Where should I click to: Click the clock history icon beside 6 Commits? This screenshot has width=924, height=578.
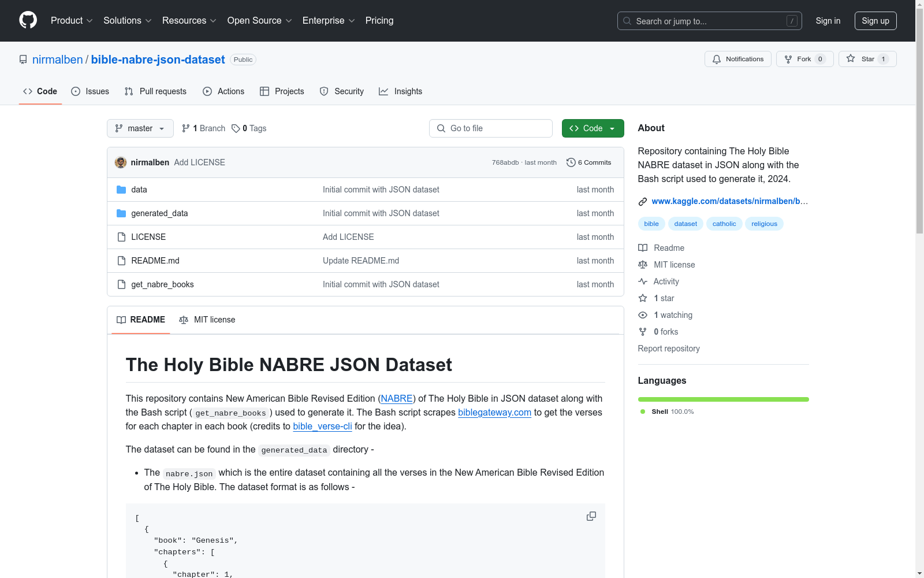[571, 162]
